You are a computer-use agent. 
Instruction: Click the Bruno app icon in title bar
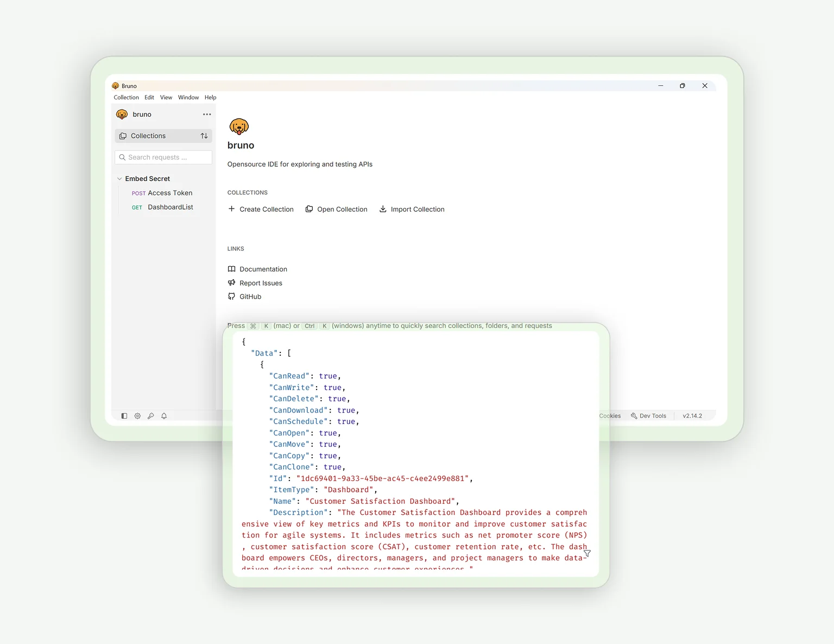(115, 86)
